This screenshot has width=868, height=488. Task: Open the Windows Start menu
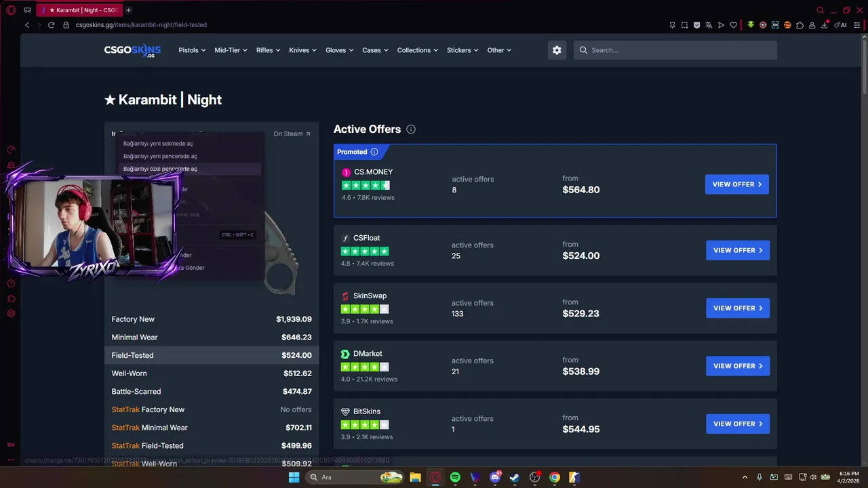pos(294,477)
